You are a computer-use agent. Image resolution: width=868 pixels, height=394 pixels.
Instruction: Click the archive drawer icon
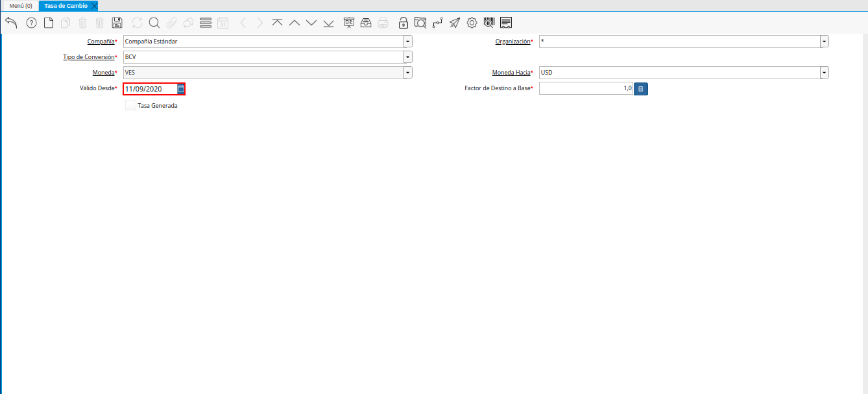tap(366, 23)
